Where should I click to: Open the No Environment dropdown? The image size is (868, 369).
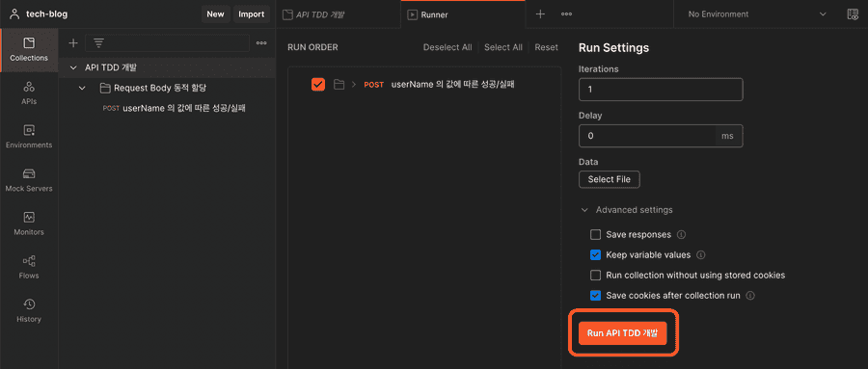coord(757,14)
